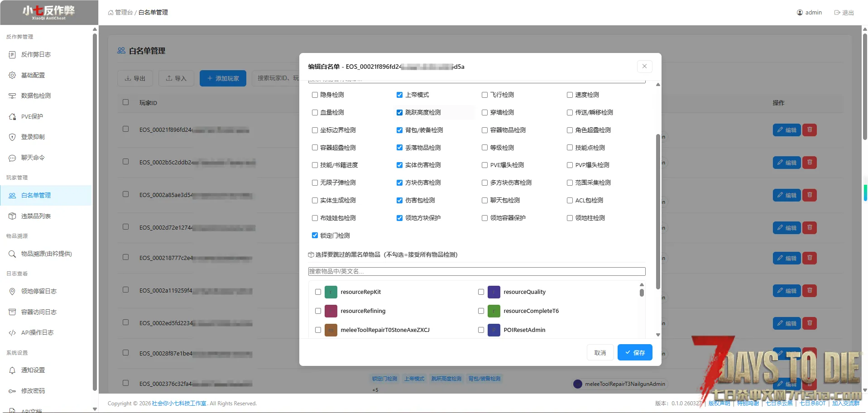This screenshot has height=413, width=868.
Task: Click the dialog scroll up arrow
Action: pyautogui.click(x=658, y=85)
